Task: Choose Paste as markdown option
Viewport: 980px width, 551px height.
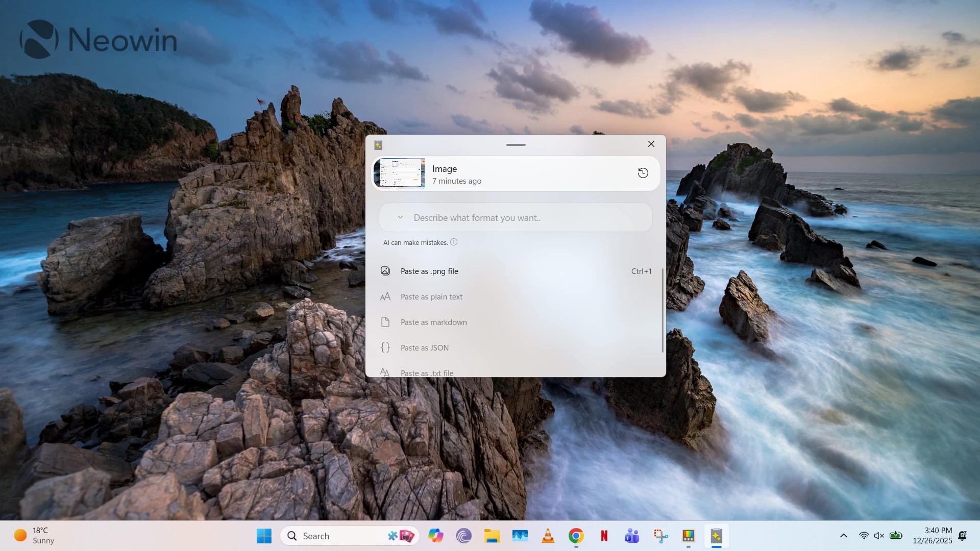Action: (x=516, y=322)
